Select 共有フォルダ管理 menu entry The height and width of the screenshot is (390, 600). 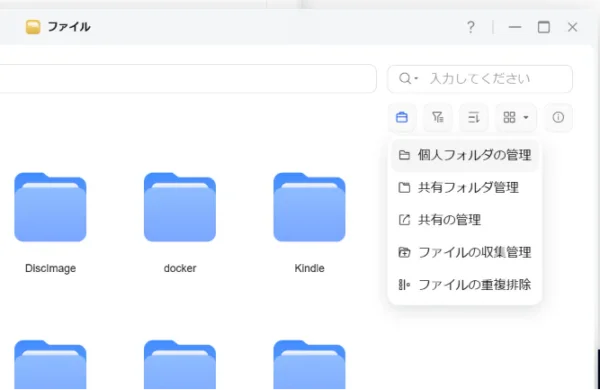pyautogui.click(x=465, y=188)
